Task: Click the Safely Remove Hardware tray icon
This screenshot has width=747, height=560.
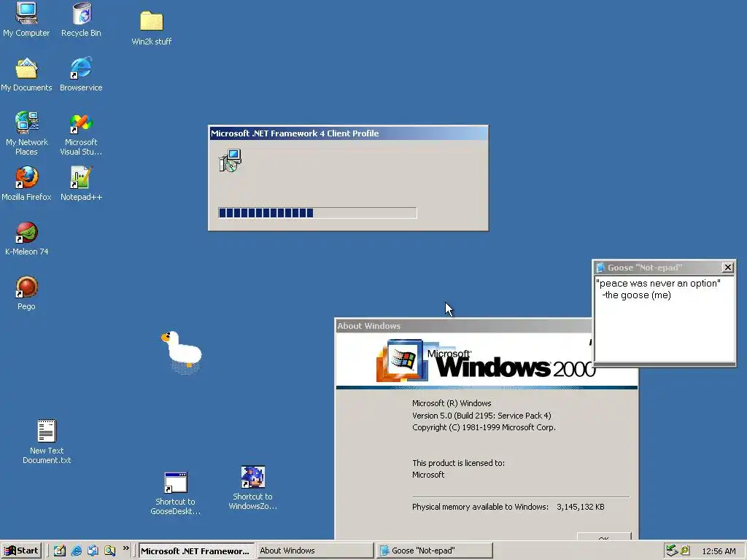Action: click(x=672, y=551)
